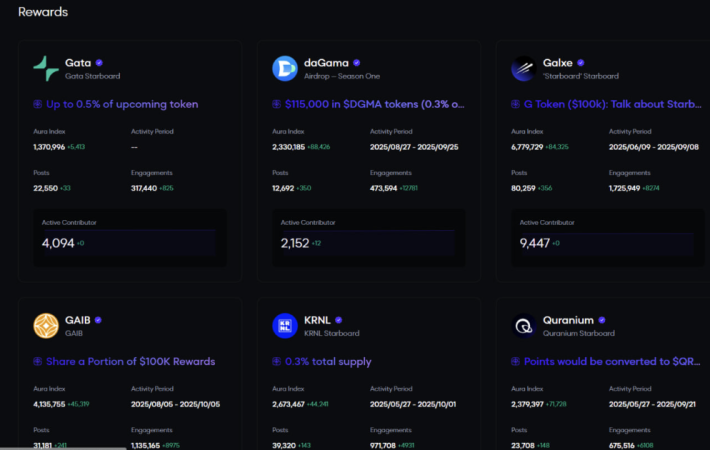Click daGama activity period 2025/08/27 - 2025/09/25
The image size is (710, 450).
414,147
